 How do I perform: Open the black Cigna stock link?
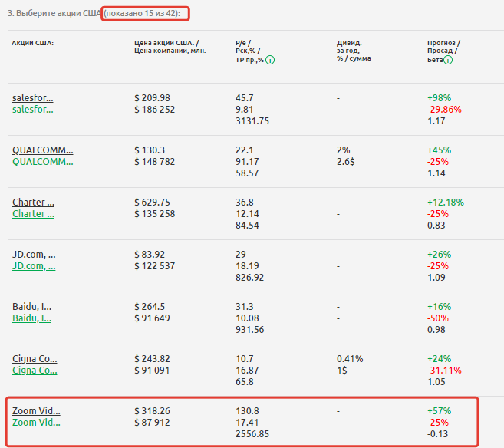point(35,358)
